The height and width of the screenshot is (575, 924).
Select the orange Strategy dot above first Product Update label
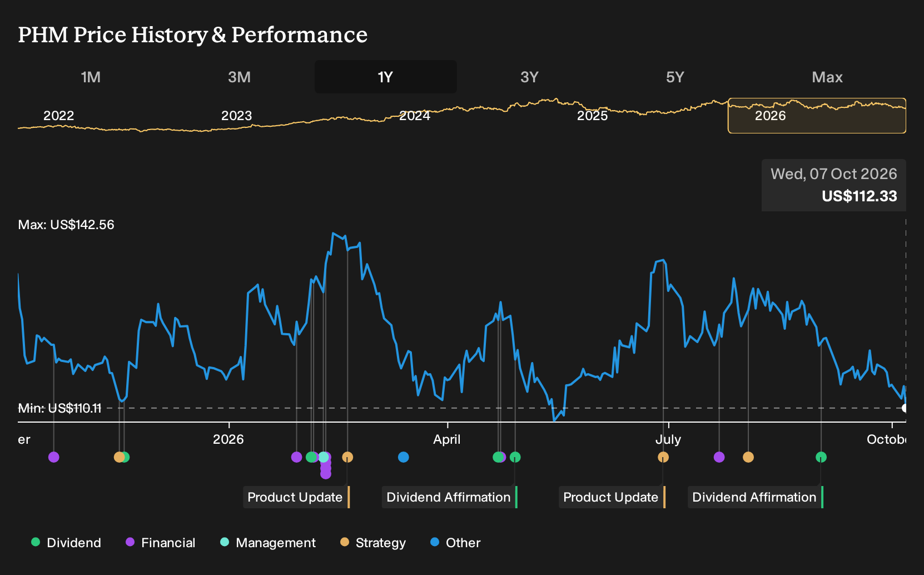[347, 457]
